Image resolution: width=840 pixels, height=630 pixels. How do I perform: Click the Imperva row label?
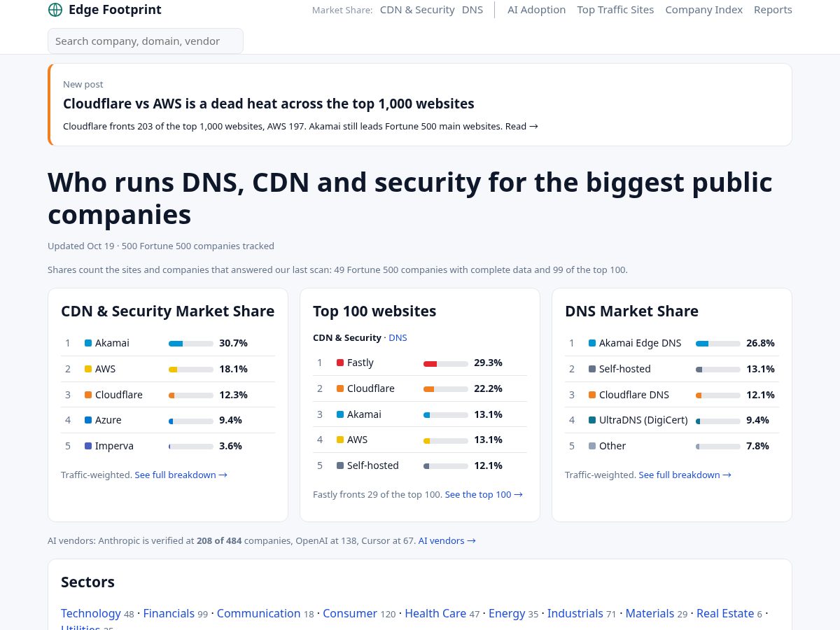coord(114,446)
